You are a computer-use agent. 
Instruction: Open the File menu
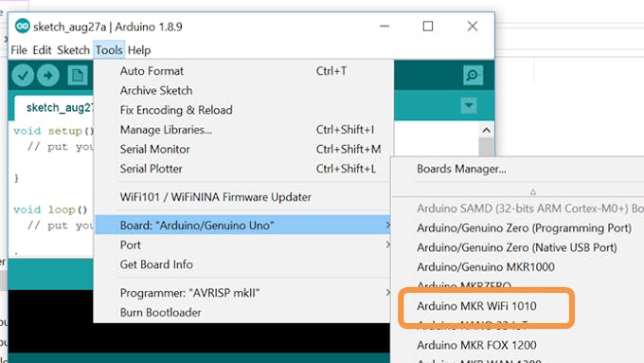coord(19,50)
